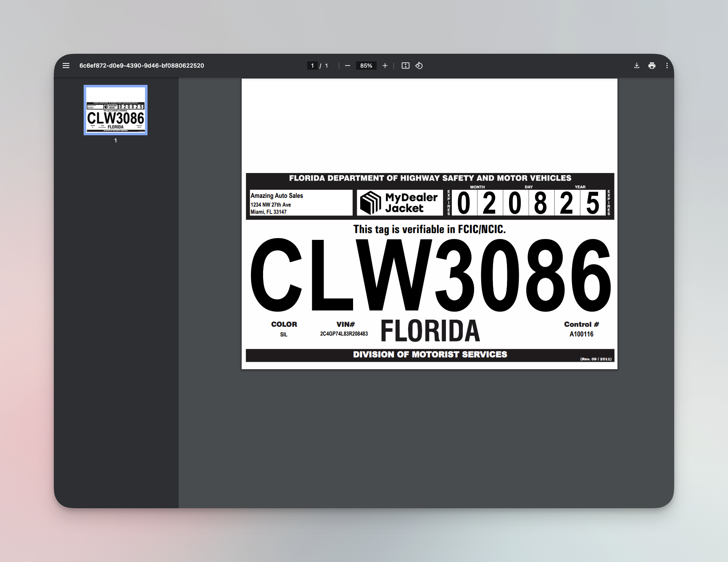Image resolution: width=728 pixels, height=562 pixels.
Task: Download the PDF document
Action: 637,66
